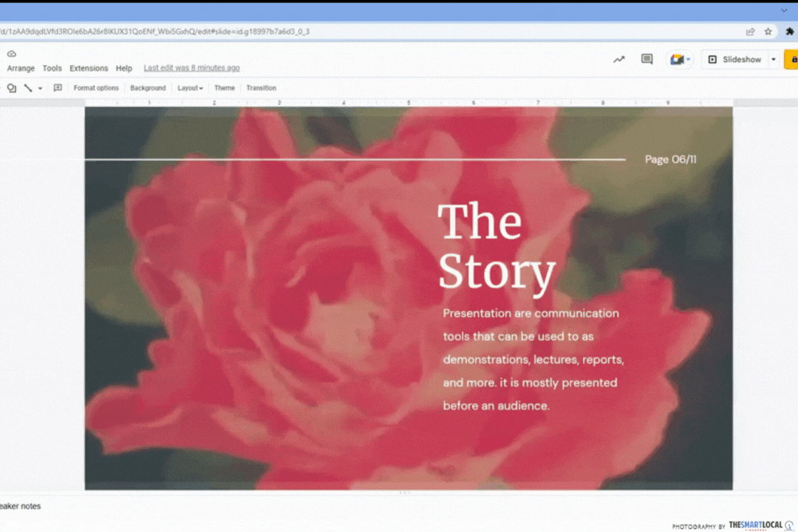Bookmark this page with the star icon
Image resolution: width=798 pixels, height=532 pixels.
click(x=768, y=32)
